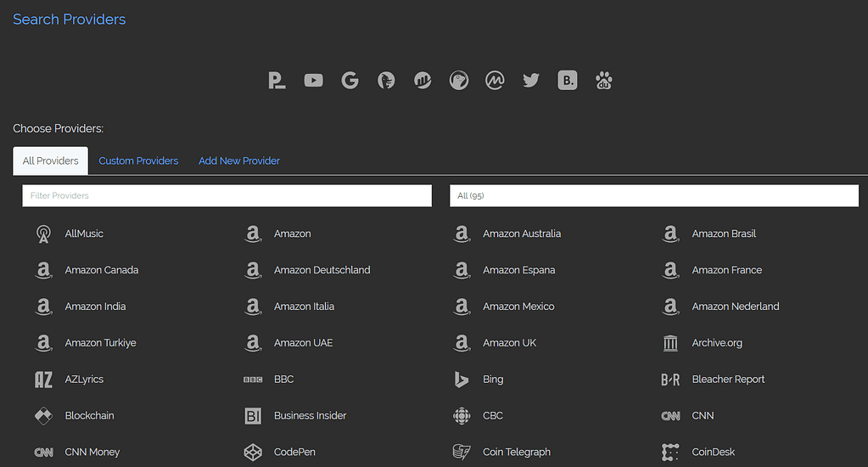868x467 pixels.
Task: Open the Add New Provider tab
Action: (239, 160)
